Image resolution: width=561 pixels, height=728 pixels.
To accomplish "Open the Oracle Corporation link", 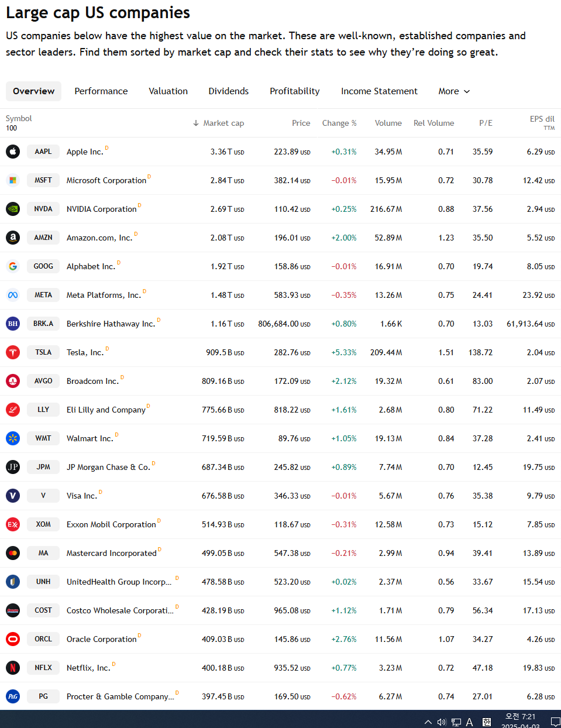I will pyautogui.click(x=102, y=639).
